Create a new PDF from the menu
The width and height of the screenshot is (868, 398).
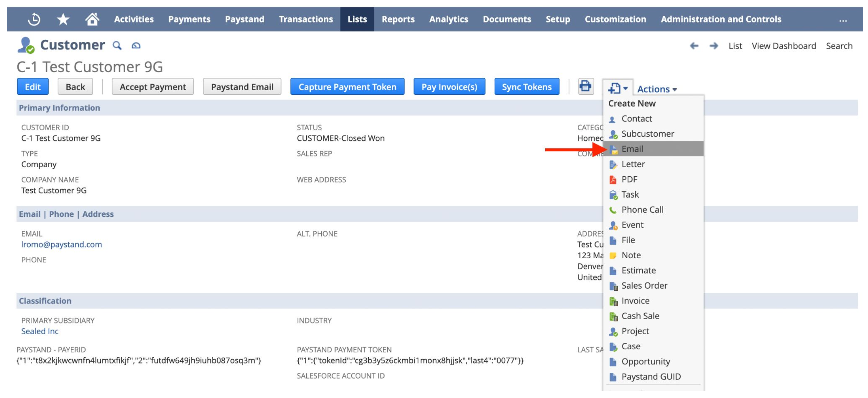(653, 179)
